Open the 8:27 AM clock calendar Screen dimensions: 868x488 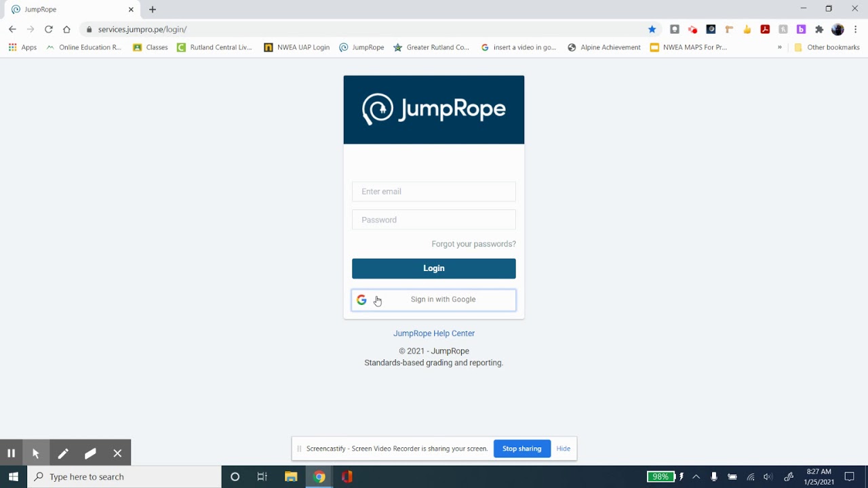(x=818, y=477)
